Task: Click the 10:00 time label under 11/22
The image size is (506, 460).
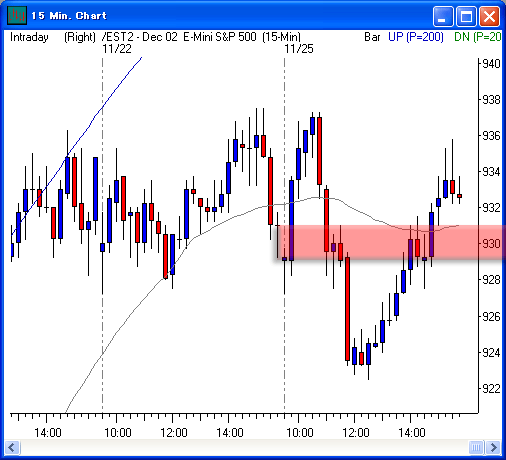Action: (118, 433)
